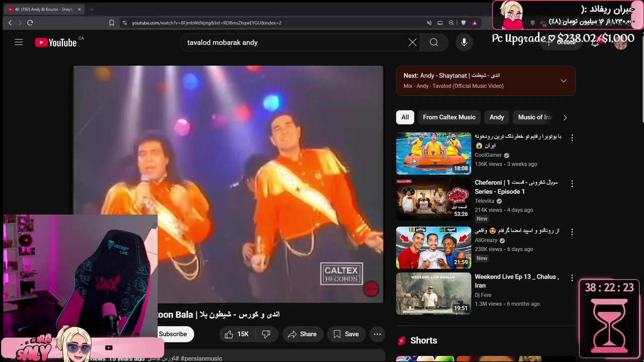Play the Cheferoni 53:26 thumbnail
This screenshot has height=362, width=644.
pyautogui.click(x=434, y=200)
